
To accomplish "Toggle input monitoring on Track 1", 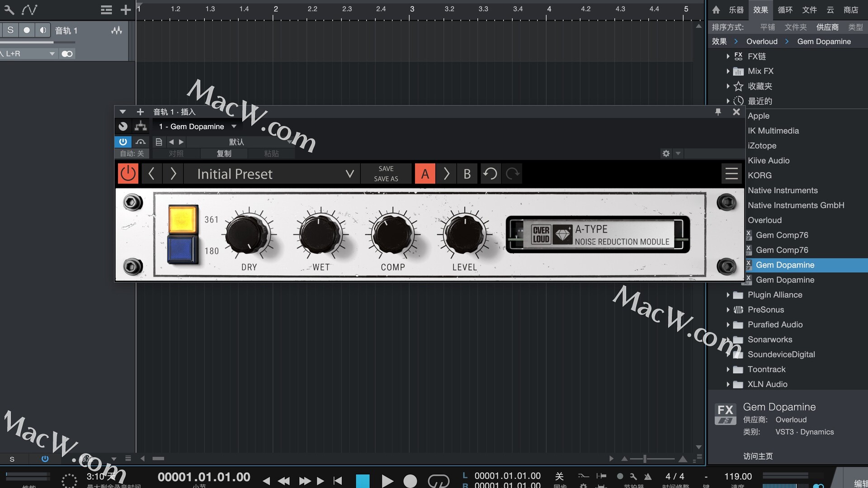I will (x=43, y=30).
